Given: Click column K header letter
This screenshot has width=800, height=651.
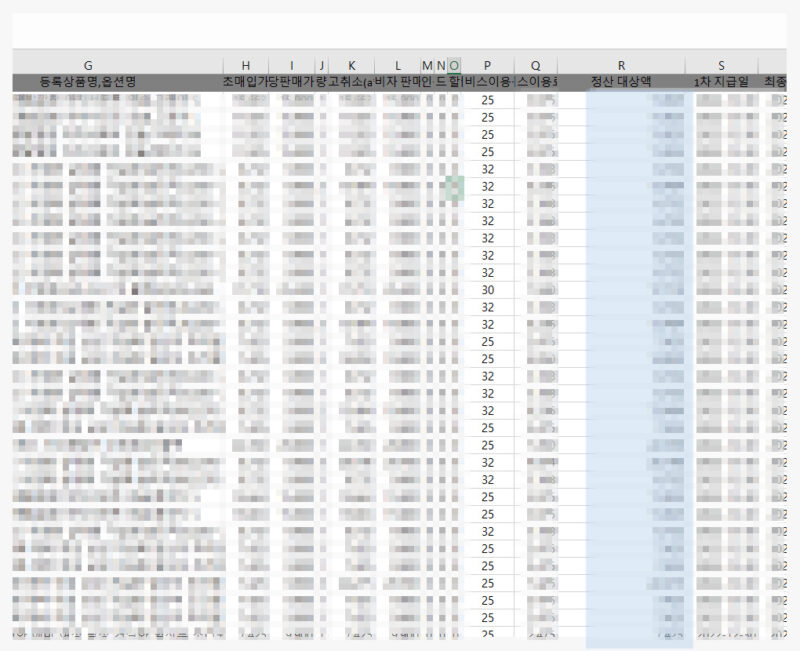Looking at the screenshot, I should 351,65.
